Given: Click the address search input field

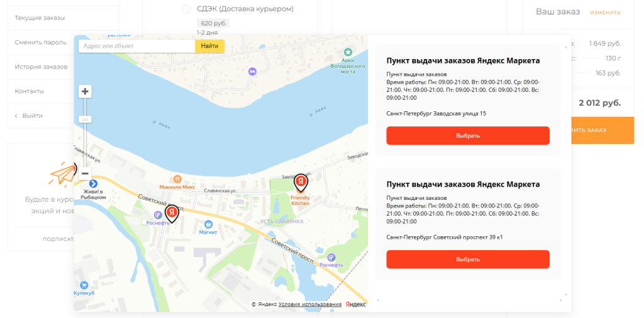Looking at the screenshot, I should (136, 46).
